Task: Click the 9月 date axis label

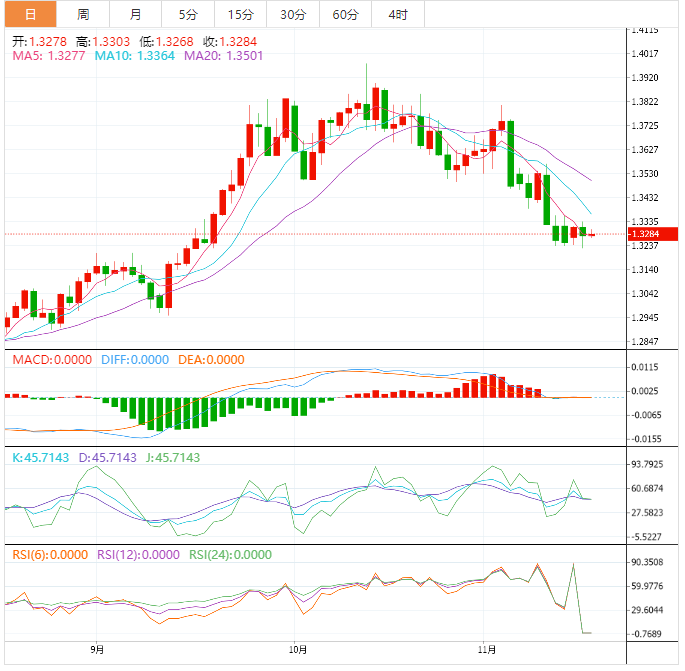Action: [x=97, y=650]
